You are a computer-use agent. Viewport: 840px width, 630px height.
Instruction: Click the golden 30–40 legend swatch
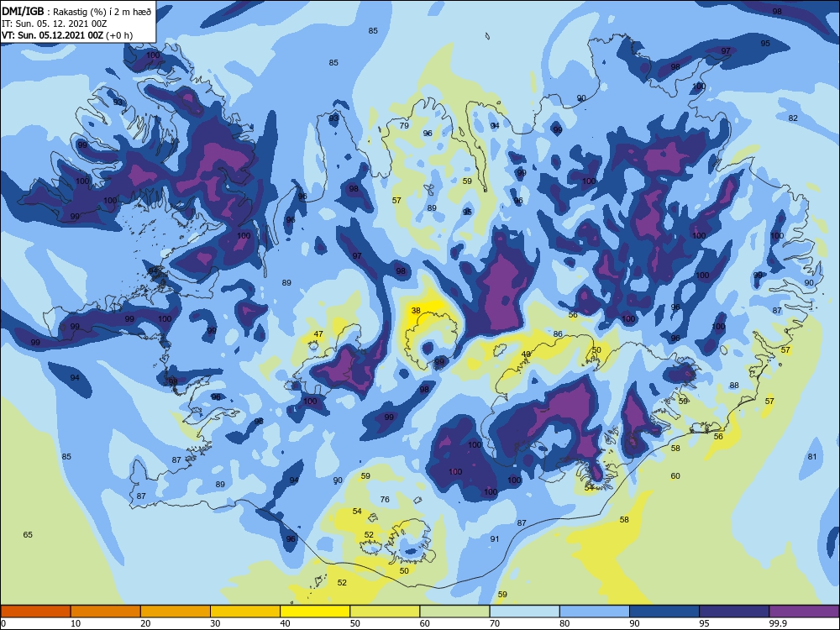(x=245, y=612)
